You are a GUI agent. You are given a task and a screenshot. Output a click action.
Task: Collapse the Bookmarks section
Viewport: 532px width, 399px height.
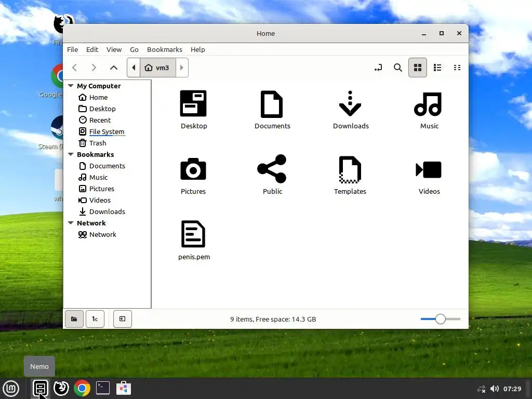[71, 154]
